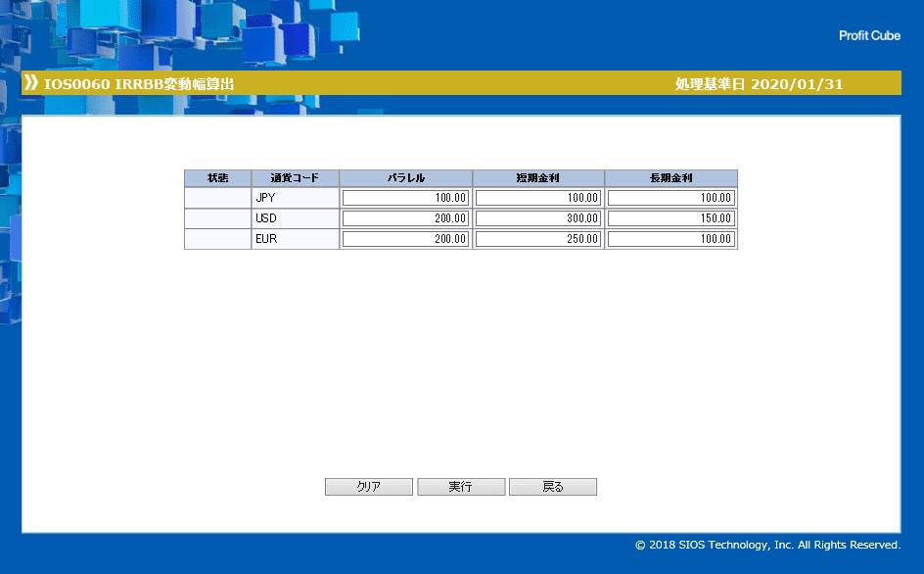Select the JPY 短期金利 input field

538,198
